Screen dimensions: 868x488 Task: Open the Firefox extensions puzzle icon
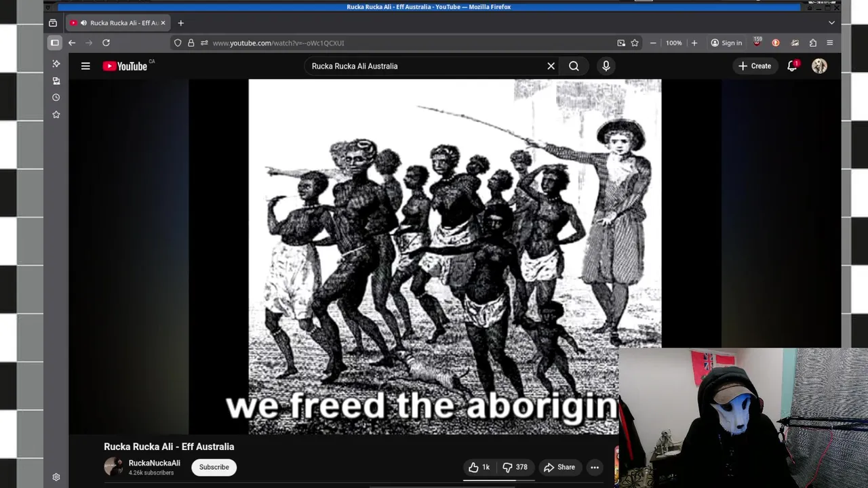point(813,43)
